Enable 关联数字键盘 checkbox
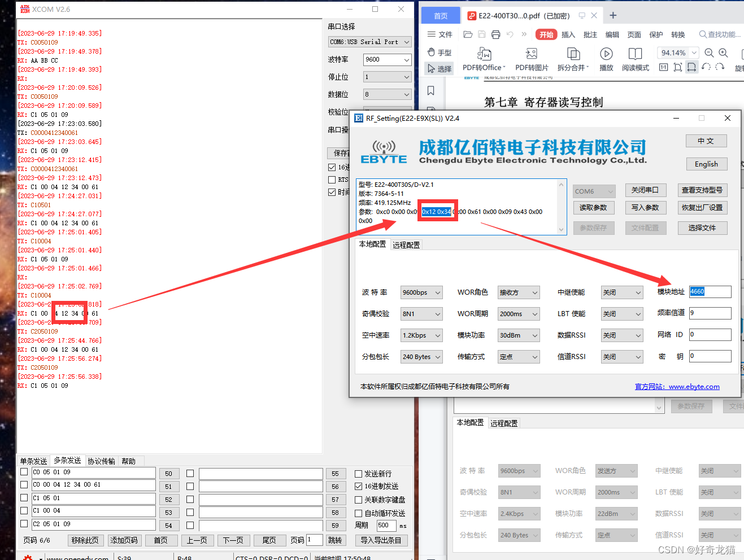 (x=358, y=500)
